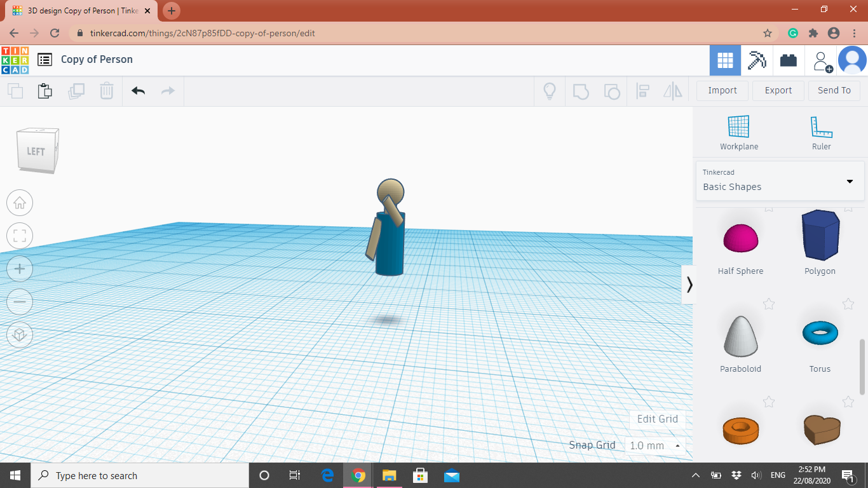Image resolution: width=868 pixels, height=488 pixels.
Task: Click the Ungroup shapes icon
Action: [611, 91]
